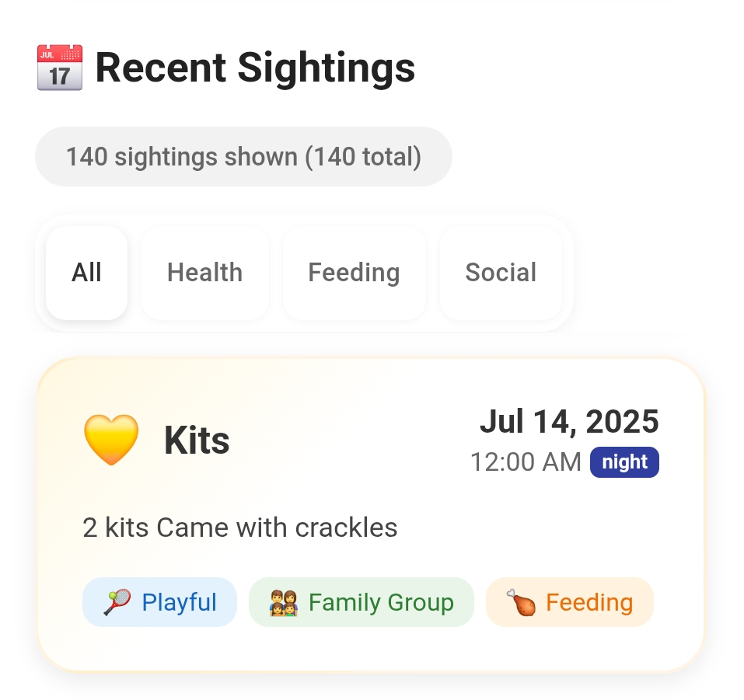Click the Jul 14, 2025 date
The image size is (744, 700).
coord(569,422)
